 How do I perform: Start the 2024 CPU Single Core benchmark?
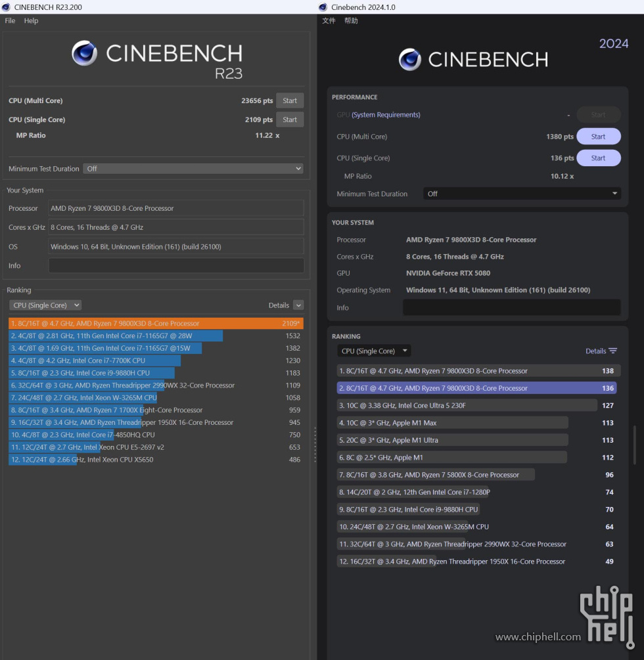tap(598, 158)
